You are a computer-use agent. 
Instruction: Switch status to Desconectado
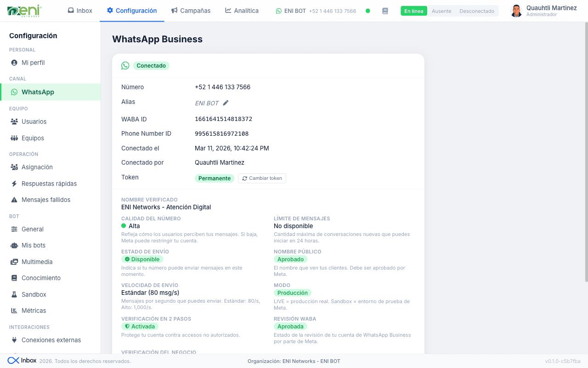(477, 11)
